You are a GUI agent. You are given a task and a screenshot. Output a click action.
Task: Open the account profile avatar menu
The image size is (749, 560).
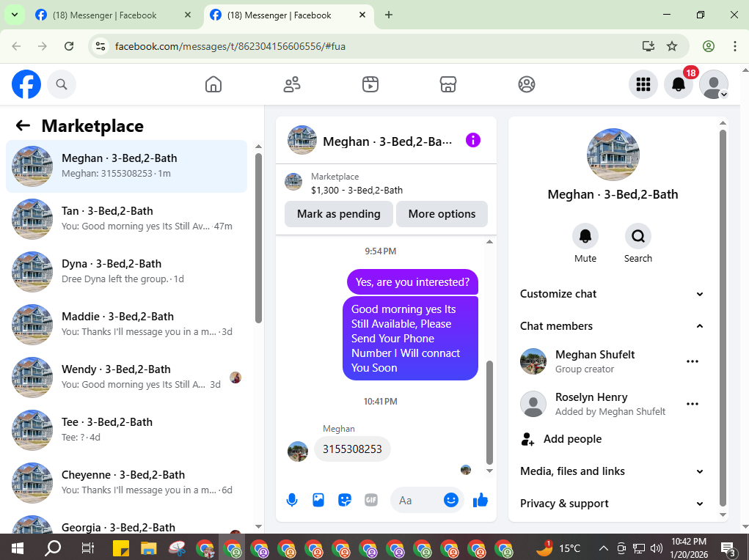pyautogui.click(x=714, y=84)
